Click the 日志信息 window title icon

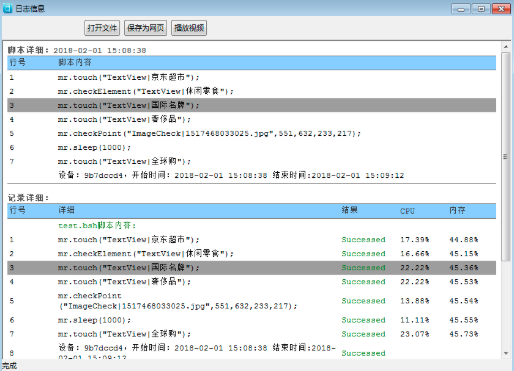pos(7,8)
